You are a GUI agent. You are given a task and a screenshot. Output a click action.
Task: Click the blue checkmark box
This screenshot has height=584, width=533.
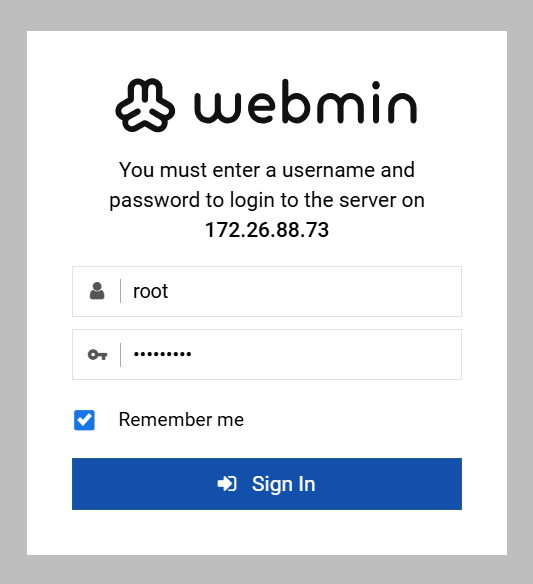[x=84, y=420]
